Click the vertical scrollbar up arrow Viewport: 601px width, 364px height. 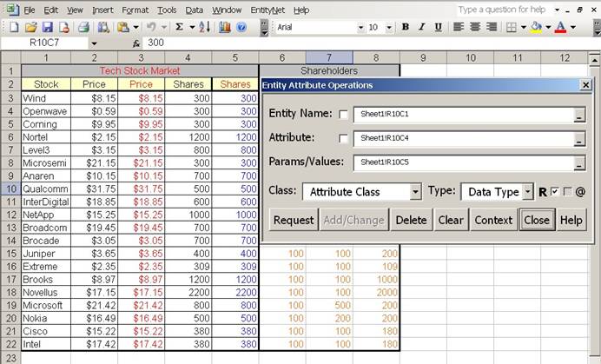coord(594,60)
